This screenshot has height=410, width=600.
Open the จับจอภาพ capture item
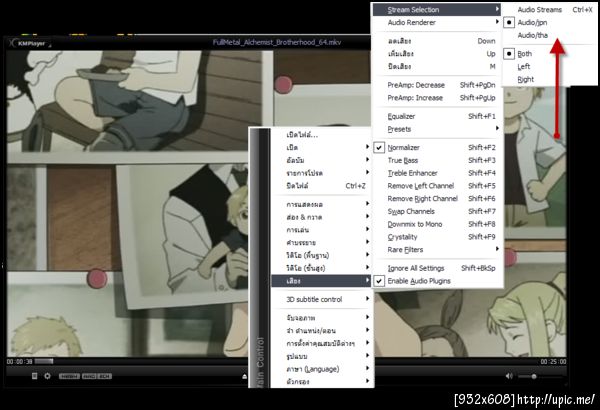(x=321, y=318)
